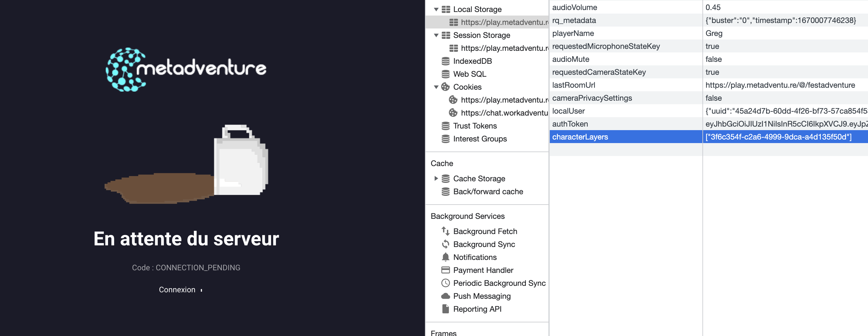Screen dimensions: 868x336
Task: Select the Reporting API document icon
Action: 445,309
